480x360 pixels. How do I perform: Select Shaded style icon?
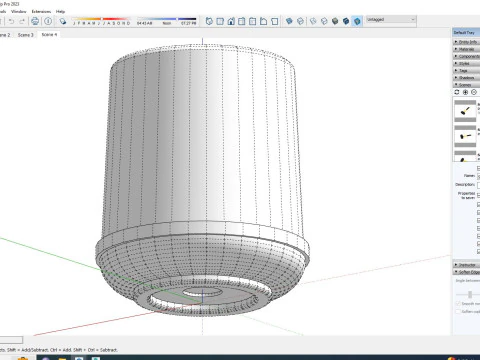pos(335,21)
